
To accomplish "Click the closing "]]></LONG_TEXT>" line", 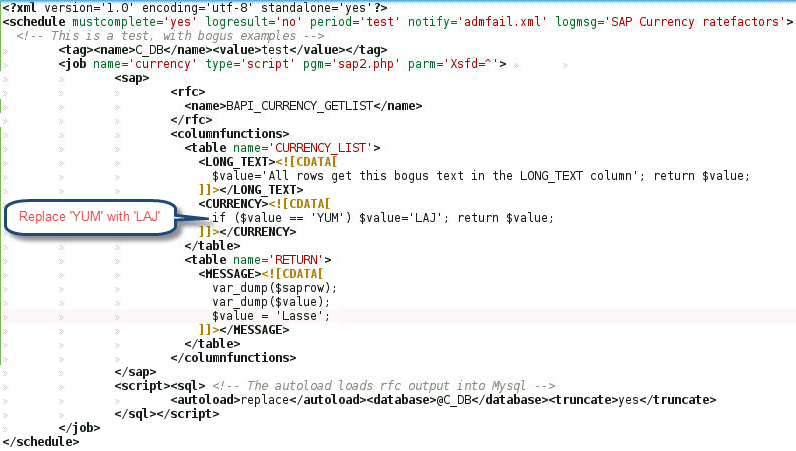I will tap(251, 190).
